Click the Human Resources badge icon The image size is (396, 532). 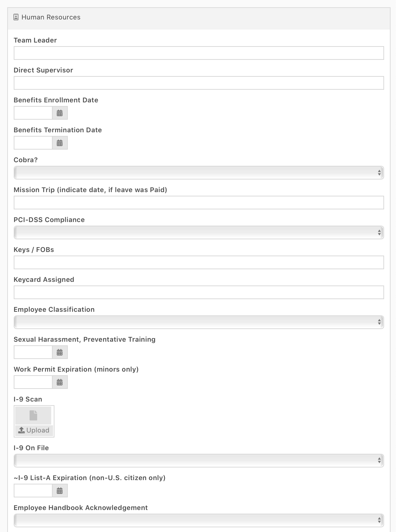point(16,17)
